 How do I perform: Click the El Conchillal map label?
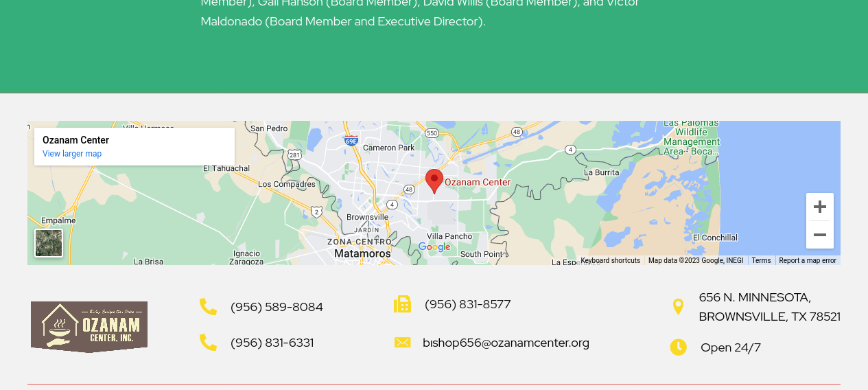click(715, 238)
